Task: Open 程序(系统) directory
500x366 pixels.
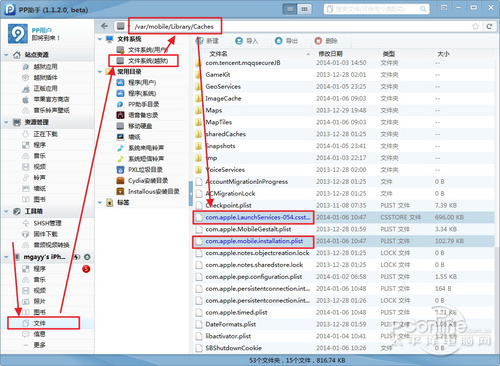Action: (x=142, y=93)
